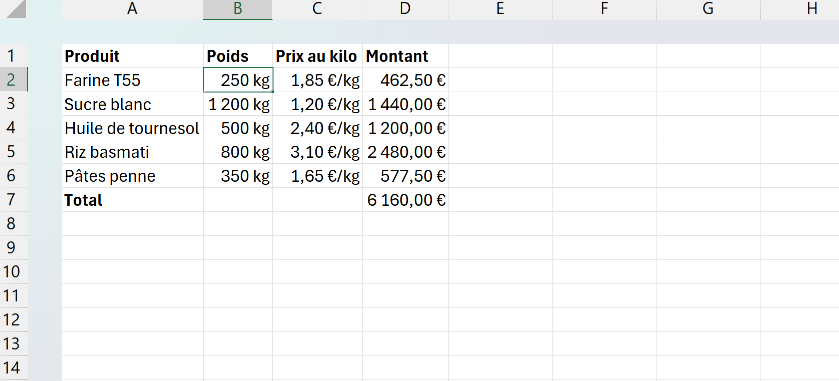Select column D header
The height and width of the screenshot is (381, 839).
tap(405, 9)
